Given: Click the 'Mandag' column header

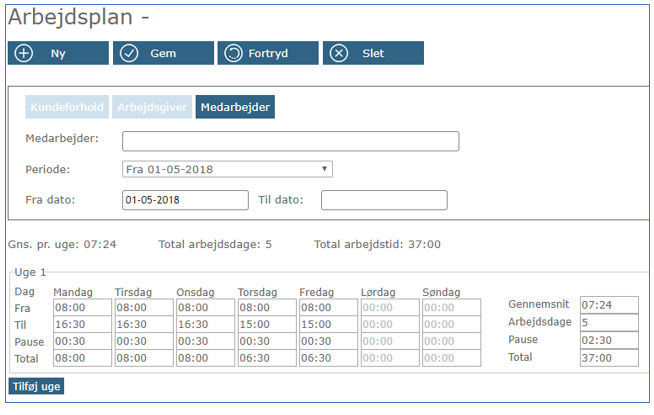Looking at the screenshot, I should coord(73,292).
